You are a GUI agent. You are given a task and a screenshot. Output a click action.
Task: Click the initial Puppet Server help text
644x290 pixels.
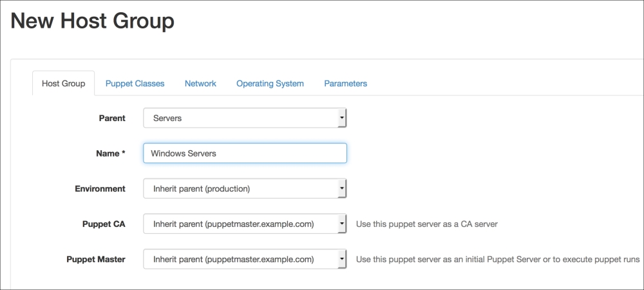(497, 260)
